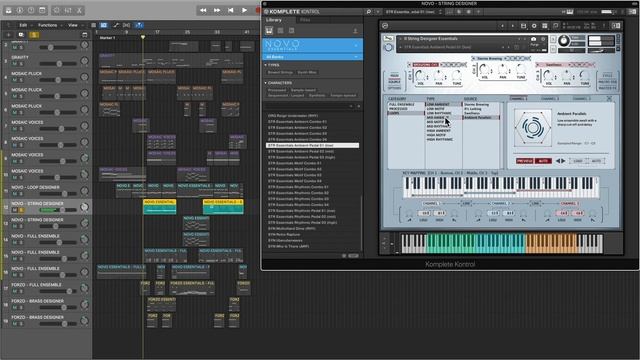Open the View menu in Tracks area

73,25
